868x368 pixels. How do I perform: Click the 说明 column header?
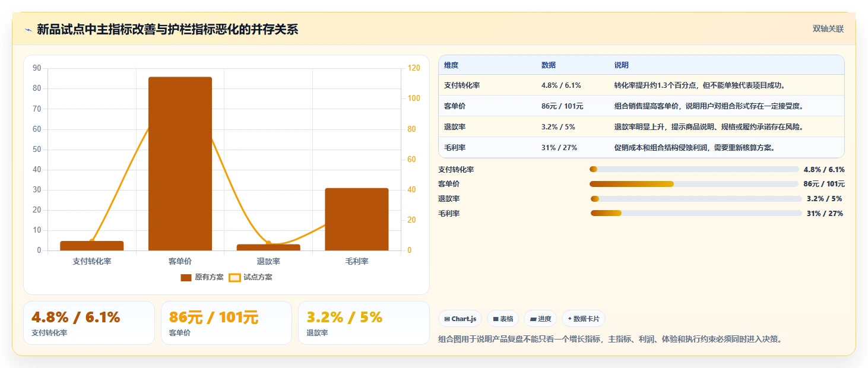point(622,65)
